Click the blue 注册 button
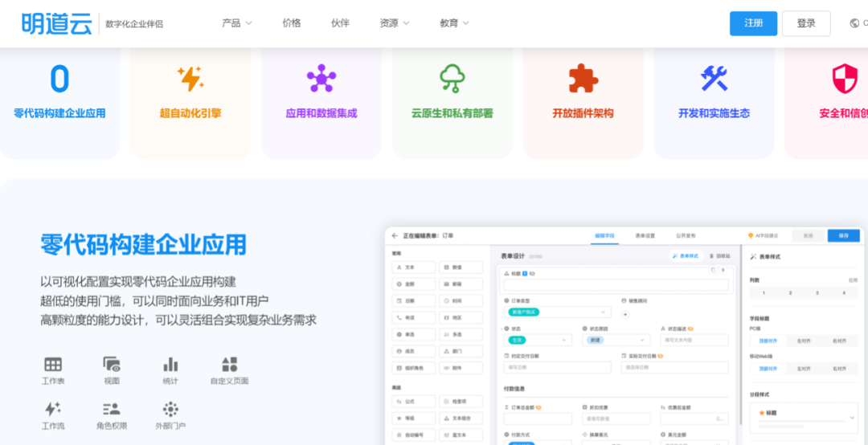The image size is (868, 445). tap(753, 23)
